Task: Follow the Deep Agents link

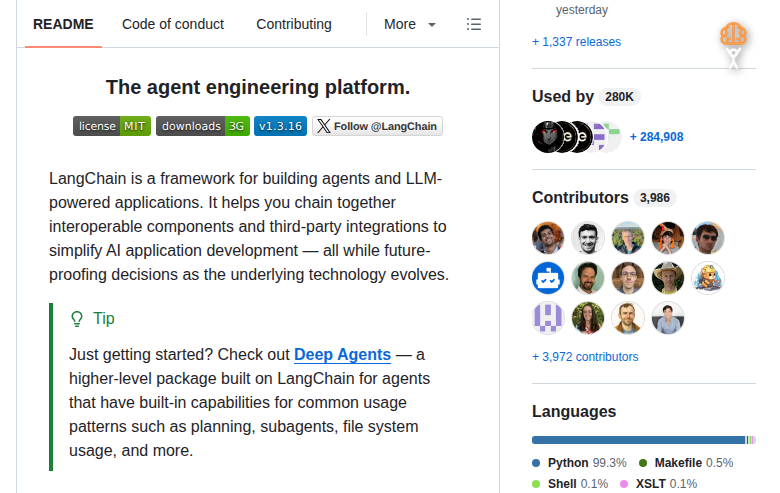Action: tap(343, 355)
